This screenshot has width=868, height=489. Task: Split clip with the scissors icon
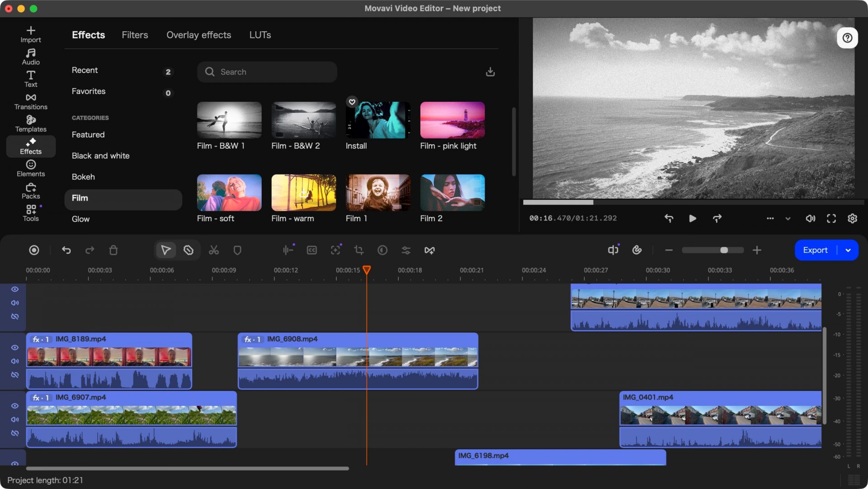click(214, 250)
